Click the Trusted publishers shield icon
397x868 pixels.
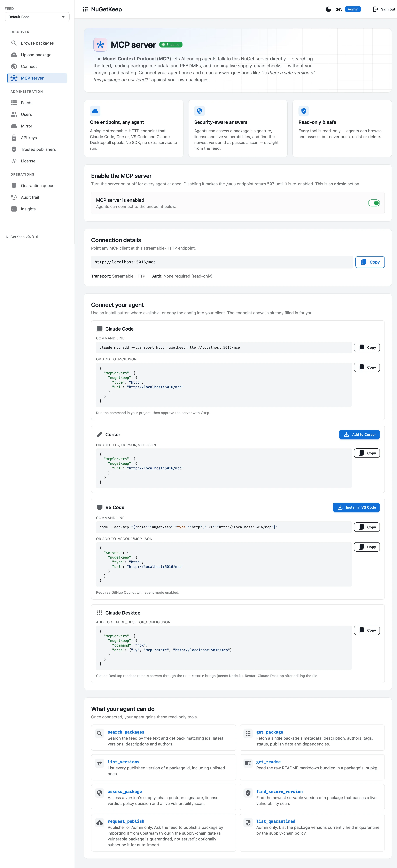coord(14,149)
